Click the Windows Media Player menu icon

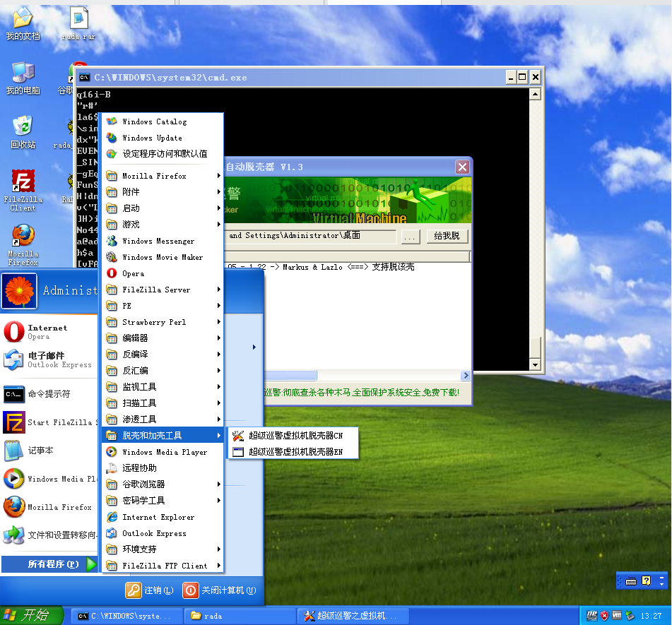tap(112, 452)
